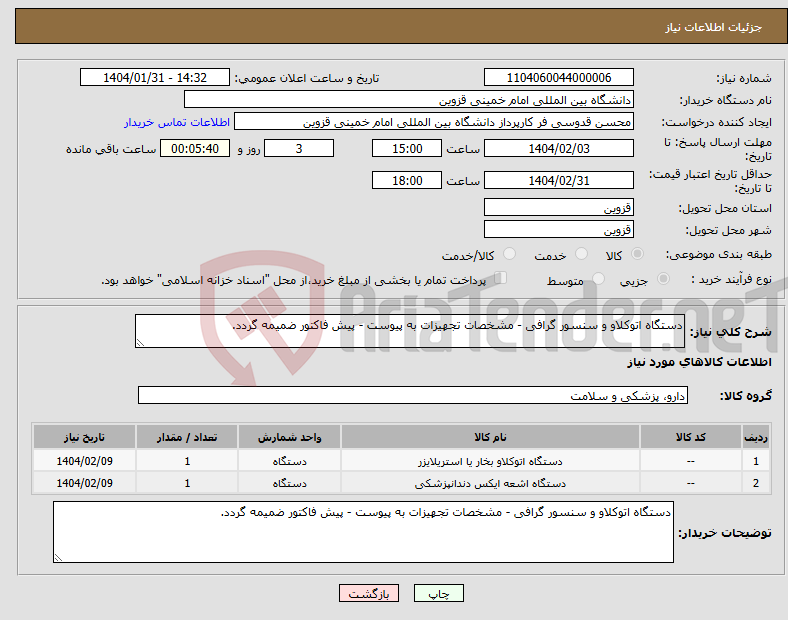Click the buyer organization name field
This screenshot has height=620, width=788.
[x=409, y=99]
